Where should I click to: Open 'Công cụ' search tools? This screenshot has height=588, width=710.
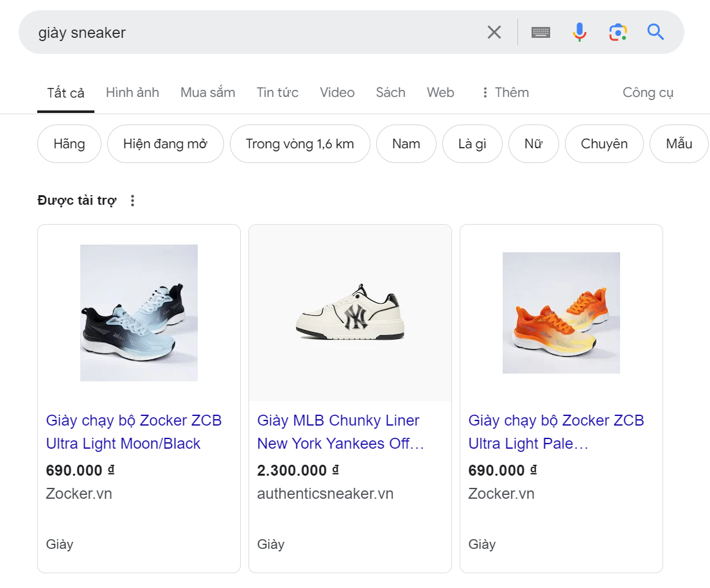point(648,92)
